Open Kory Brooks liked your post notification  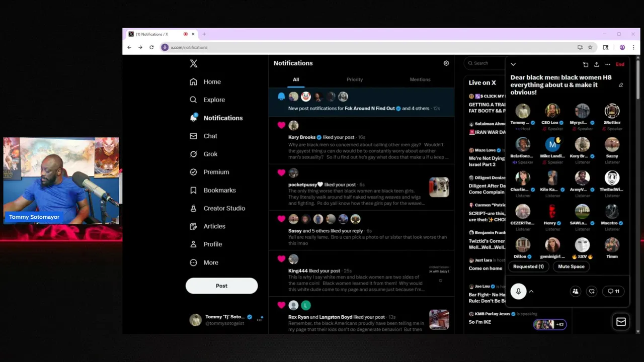[361, 141]
